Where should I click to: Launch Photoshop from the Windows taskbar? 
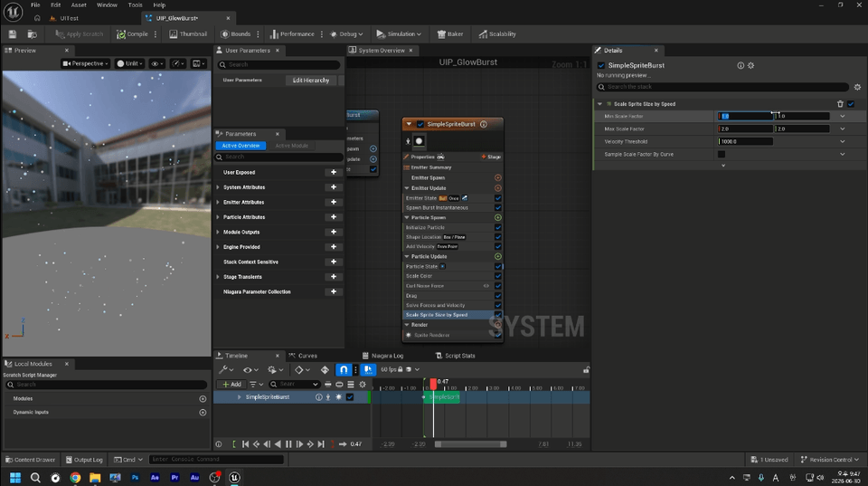[135, 478]
